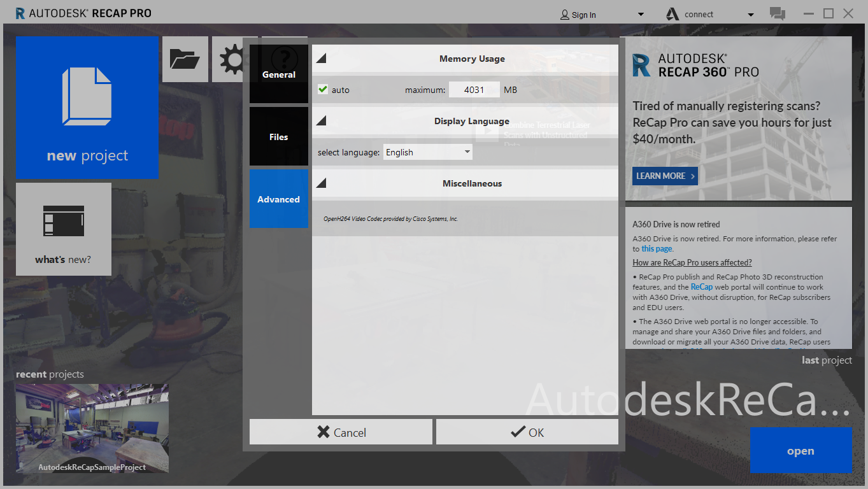Click the feedback chat bubble icon

coord(777,13)
